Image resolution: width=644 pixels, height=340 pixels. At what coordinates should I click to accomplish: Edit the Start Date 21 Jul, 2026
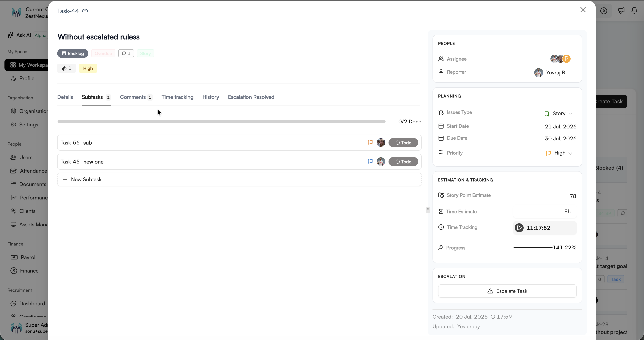561,127
